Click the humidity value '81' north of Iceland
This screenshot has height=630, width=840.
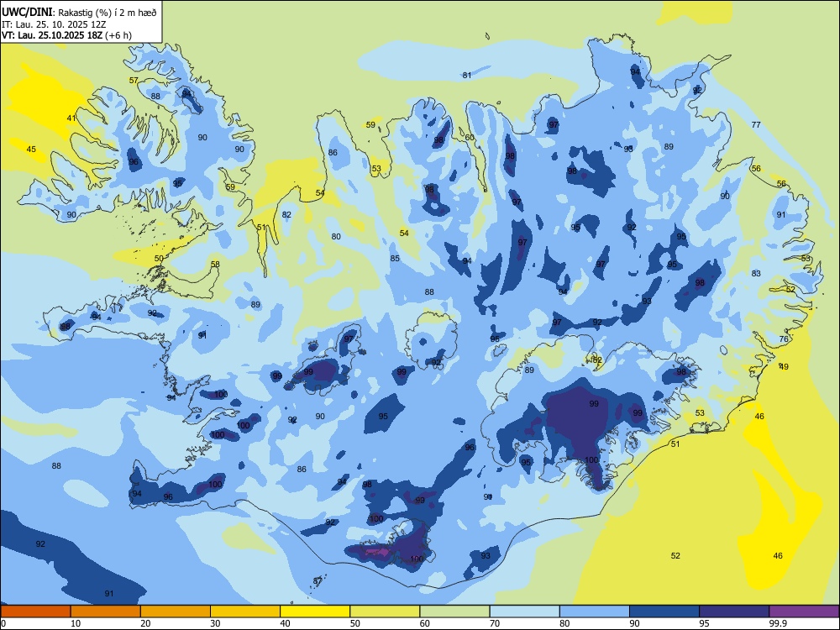[x=467, y=75]
